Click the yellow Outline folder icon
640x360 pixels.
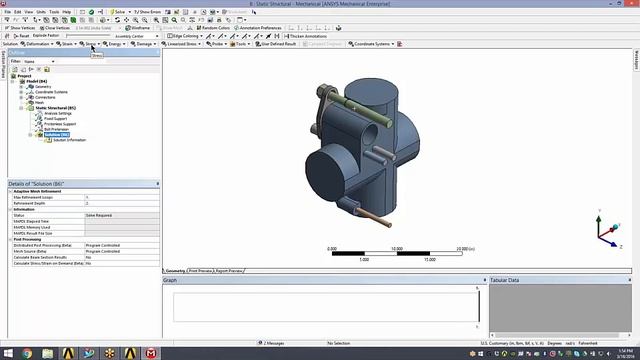(47, 69)
